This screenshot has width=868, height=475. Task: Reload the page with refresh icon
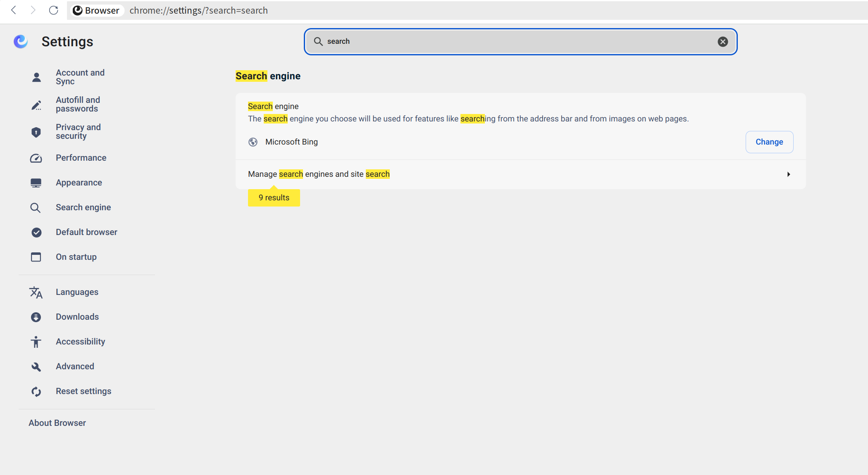point(53,10)
